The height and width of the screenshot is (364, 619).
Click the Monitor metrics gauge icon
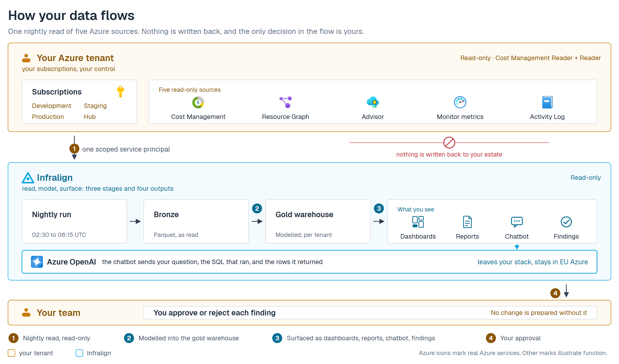(x=460, y=102)
